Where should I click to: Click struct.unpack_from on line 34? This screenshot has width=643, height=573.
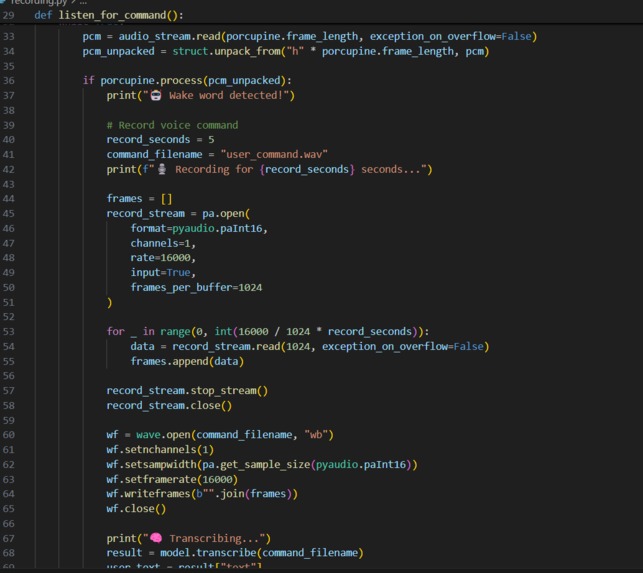(x=226, y=51)
